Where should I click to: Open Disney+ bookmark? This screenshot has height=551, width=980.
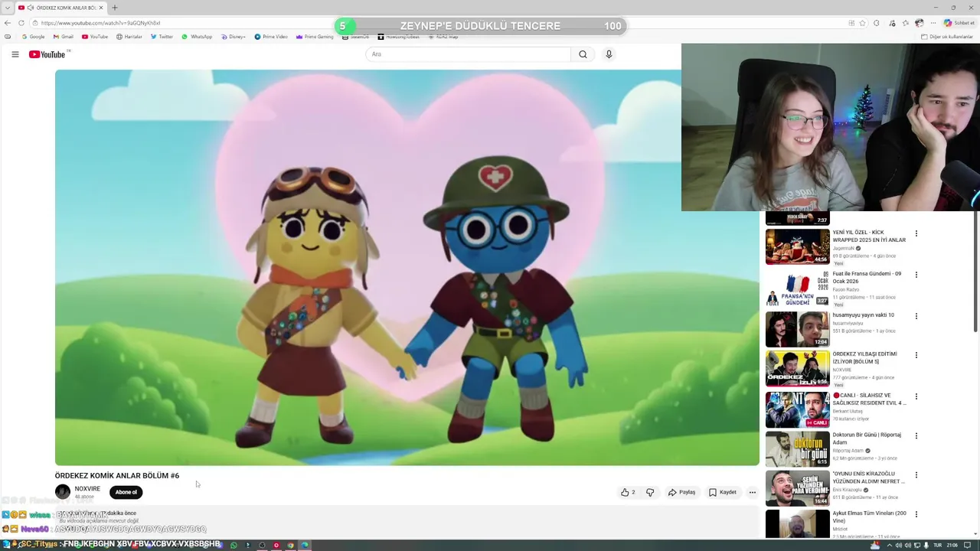tap(234, 37)
